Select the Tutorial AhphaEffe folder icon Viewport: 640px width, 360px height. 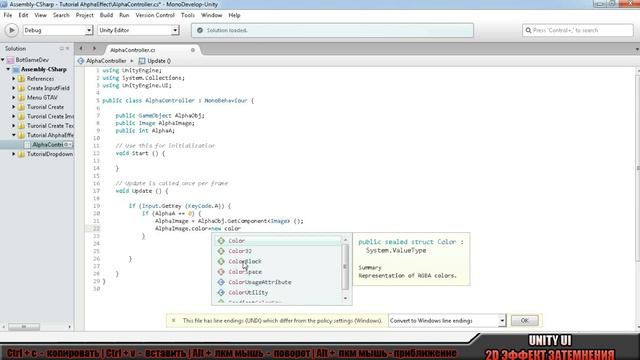click(21, 135)
